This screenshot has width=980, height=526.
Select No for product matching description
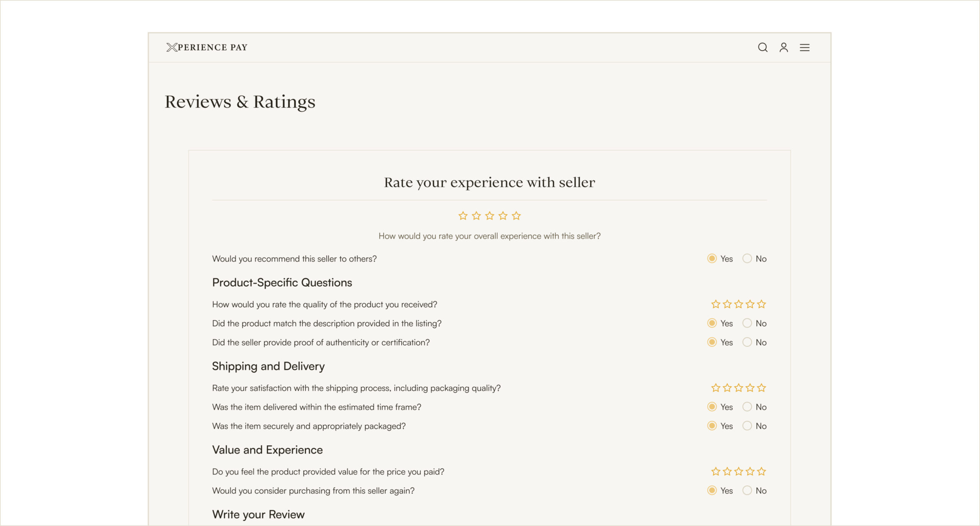[x=747, y=323]
